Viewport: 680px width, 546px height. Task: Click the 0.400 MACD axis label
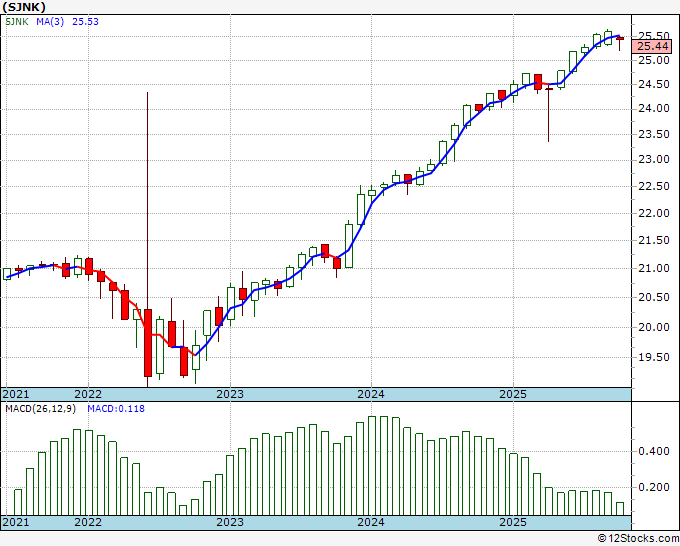click(654, 451)
